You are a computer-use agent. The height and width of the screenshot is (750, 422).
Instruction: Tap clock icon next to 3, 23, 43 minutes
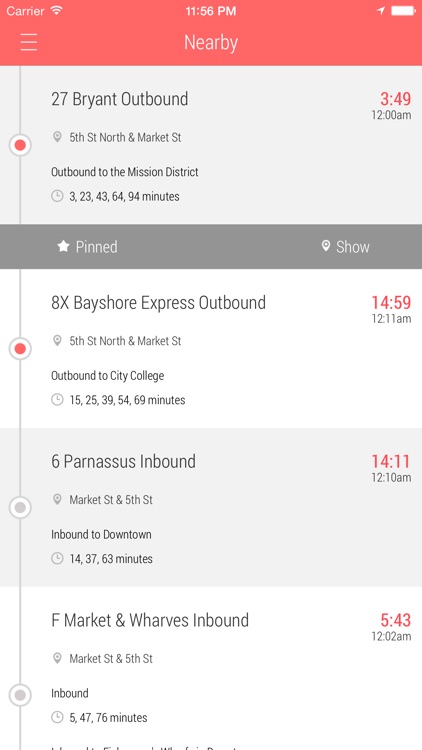tap(57, 196)
